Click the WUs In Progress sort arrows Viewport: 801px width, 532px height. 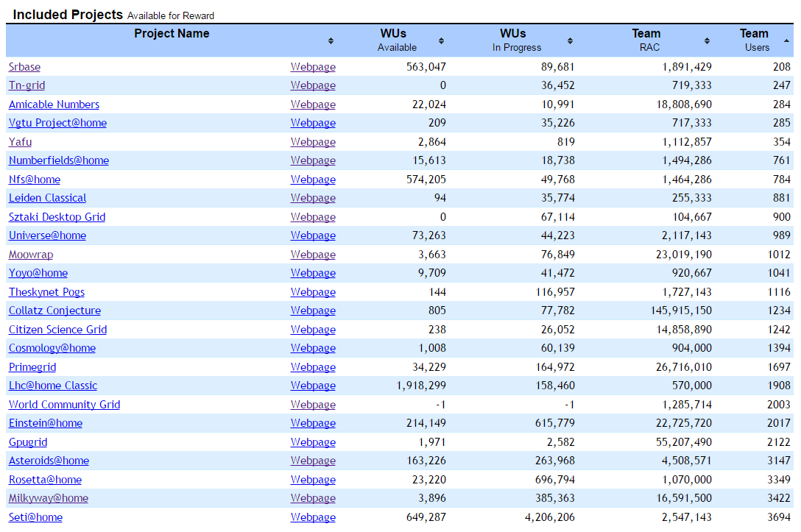[x=570, y=41]
